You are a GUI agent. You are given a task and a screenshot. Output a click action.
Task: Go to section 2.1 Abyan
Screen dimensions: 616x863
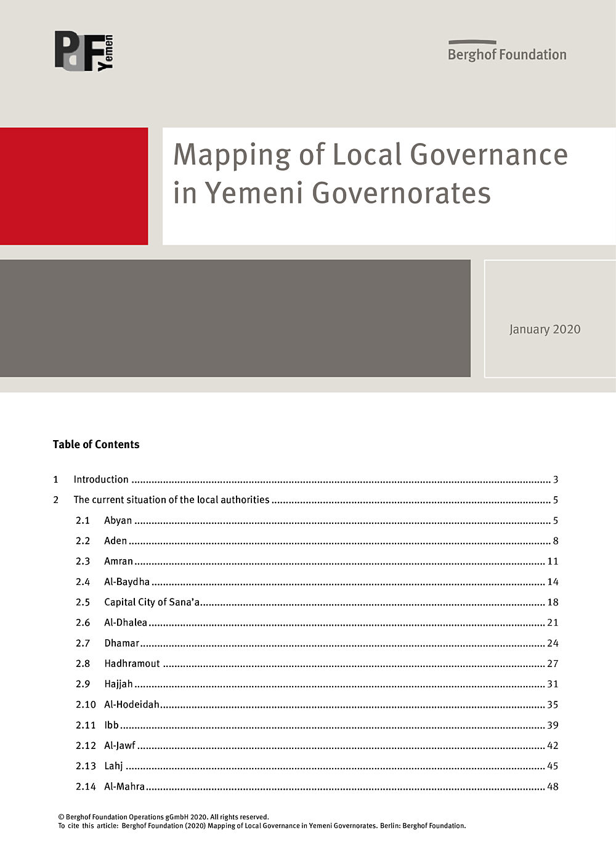tap(317, 520)
